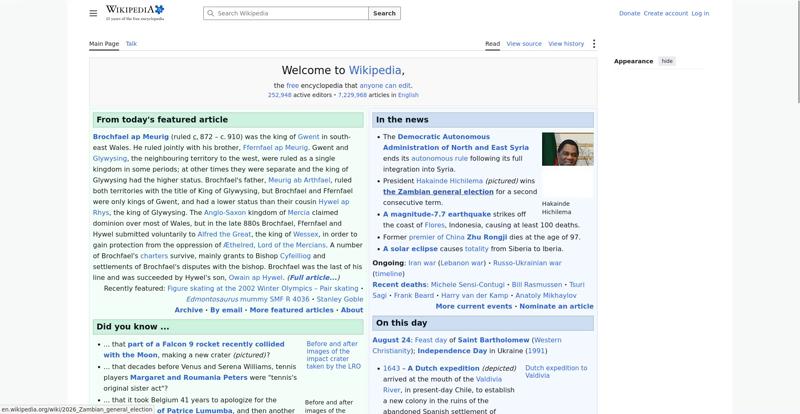The height and width of the screenshot is (414, 800).
Task: Click the By email link
Action: click(226, 310)
